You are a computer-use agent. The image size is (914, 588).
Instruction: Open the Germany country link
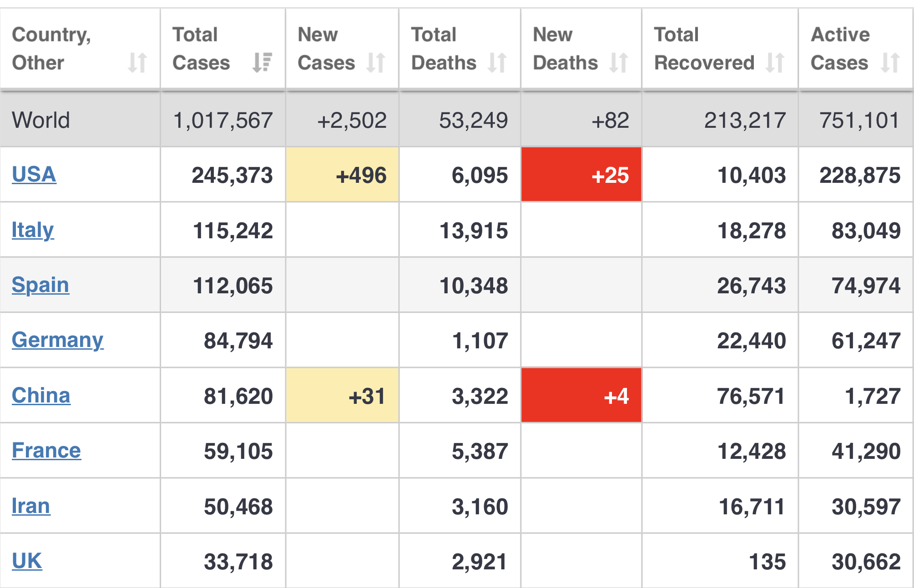tap(58, 341)
